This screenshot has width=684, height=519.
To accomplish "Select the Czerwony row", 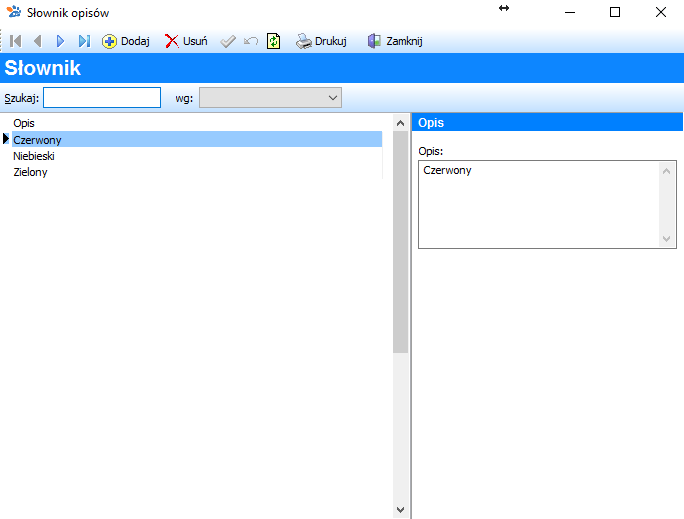I will [197, 140].
